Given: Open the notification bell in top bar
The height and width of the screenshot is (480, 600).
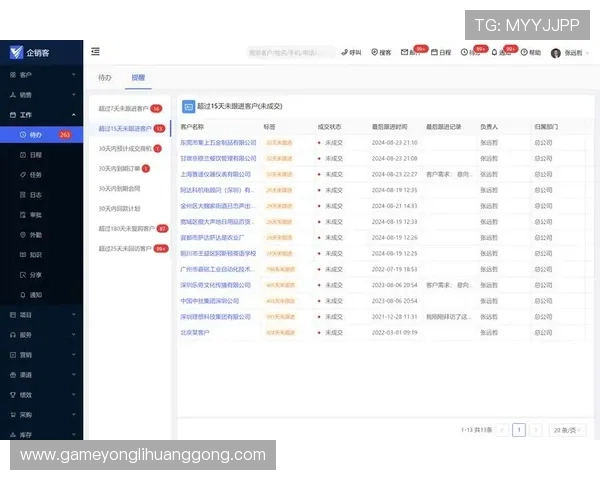Looking at the screenshot, I should [494, 52].
